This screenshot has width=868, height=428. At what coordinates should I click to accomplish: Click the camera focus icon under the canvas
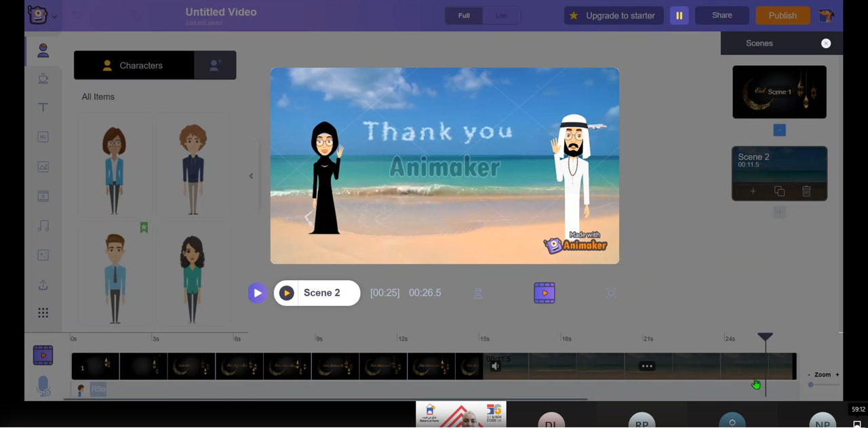pos(611,293)
